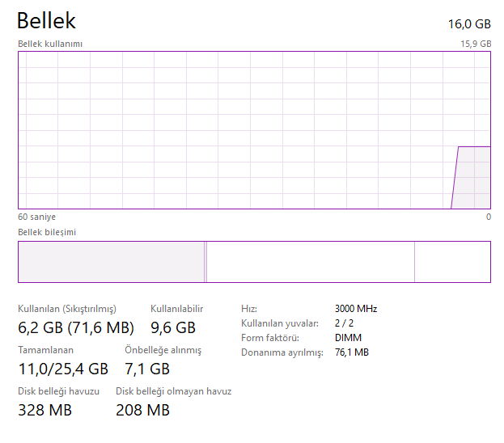Click the standby middle segment of composition bar

point(311,262)
